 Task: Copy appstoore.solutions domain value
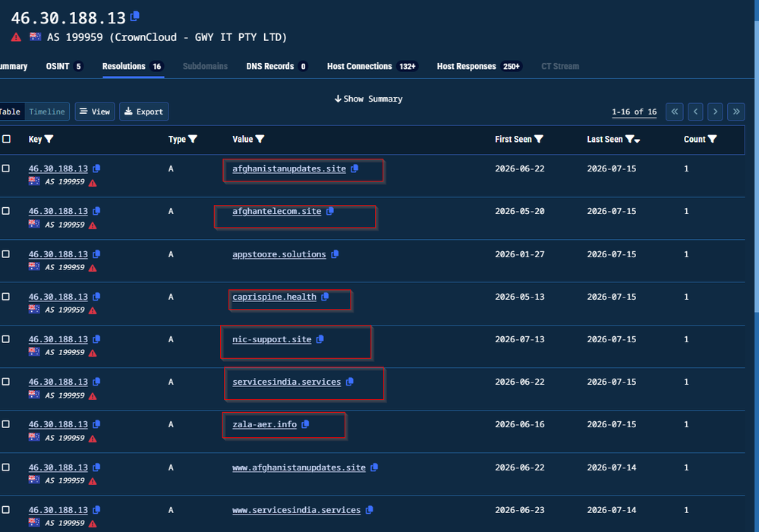(335, 254)
